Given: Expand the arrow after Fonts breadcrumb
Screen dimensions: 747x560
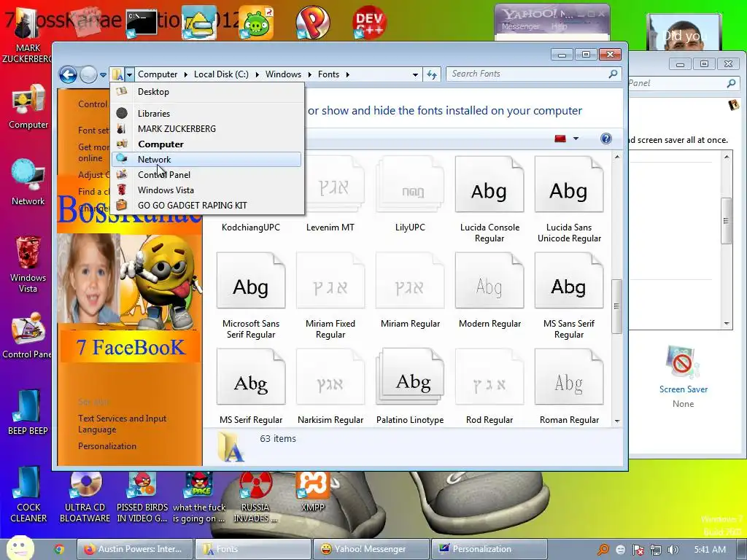Looking at the screenshot, I should [x=347, y=74].
